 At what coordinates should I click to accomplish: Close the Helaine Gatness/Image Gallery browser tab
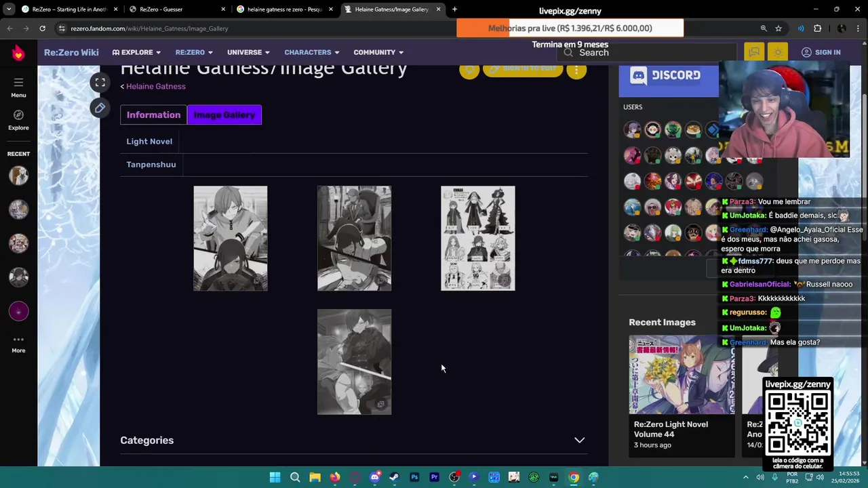coord(438,9)
